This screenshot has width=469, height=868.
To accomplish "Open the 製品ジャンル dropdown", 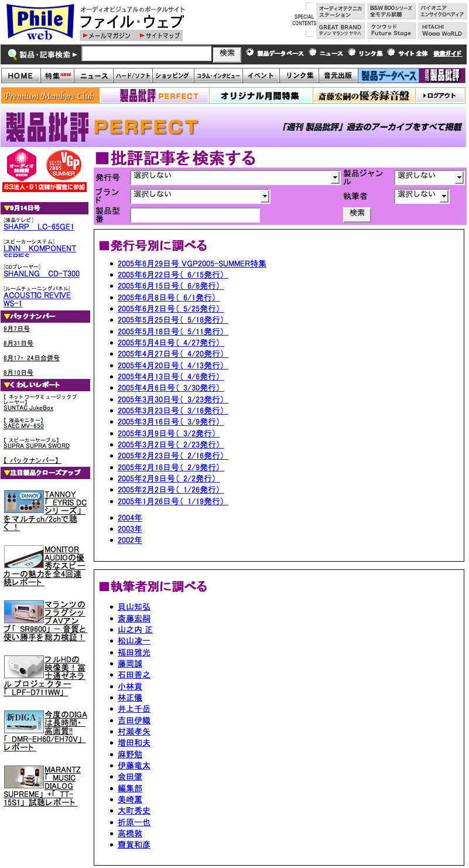I will click(429, 177).
